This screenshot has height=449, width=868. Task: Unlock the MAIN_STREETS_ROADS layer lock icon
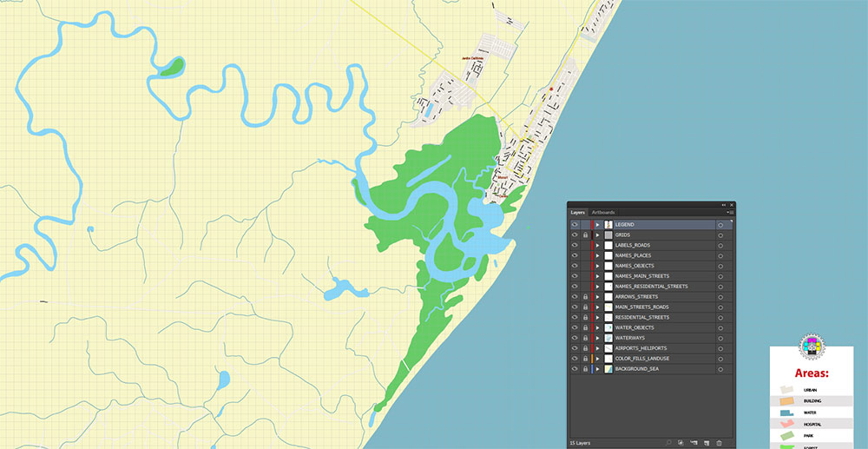586,307
